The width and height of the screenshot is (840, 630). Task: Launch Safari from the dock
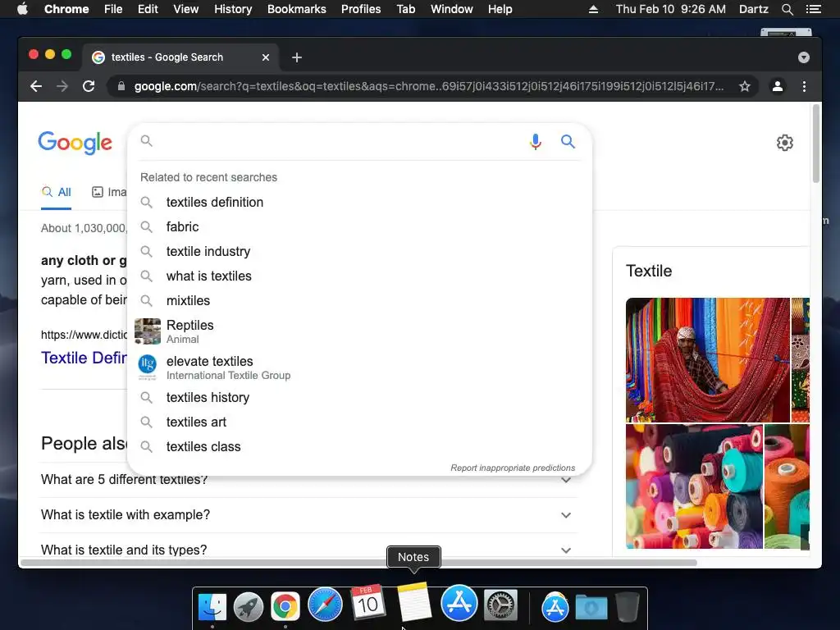click(x=325, y=605)
